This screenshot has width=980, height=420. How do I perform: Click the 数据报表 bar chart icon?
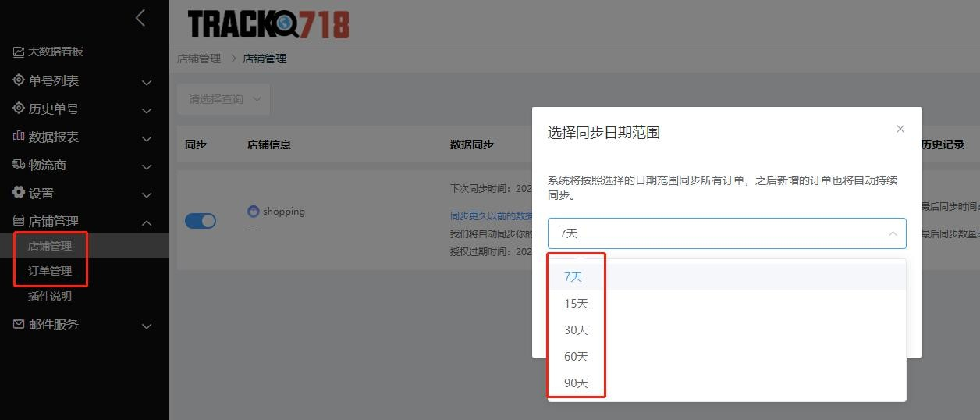pyautogui.click(x=19, y=137)
